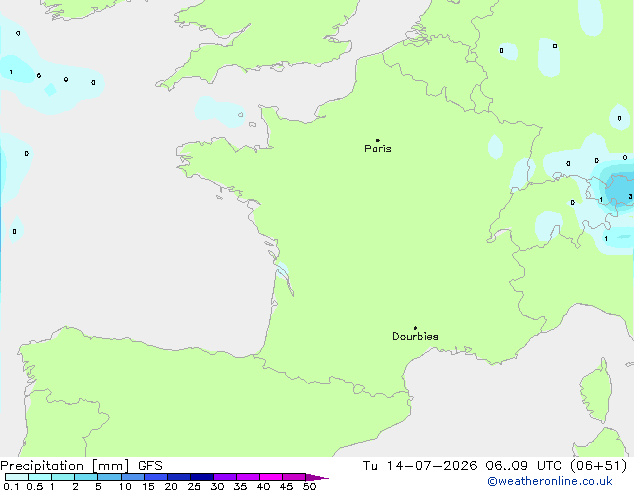Click the GFS model label
Screen dimensions: 634x490
[x=150, y=466]
